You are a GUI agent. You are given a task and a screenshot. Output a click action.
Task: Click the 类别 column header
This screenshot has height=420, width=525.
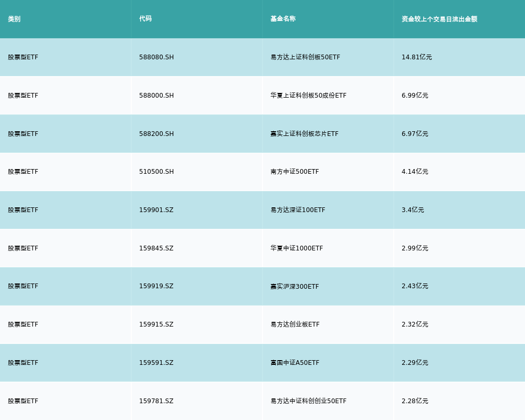coord(14,19)
